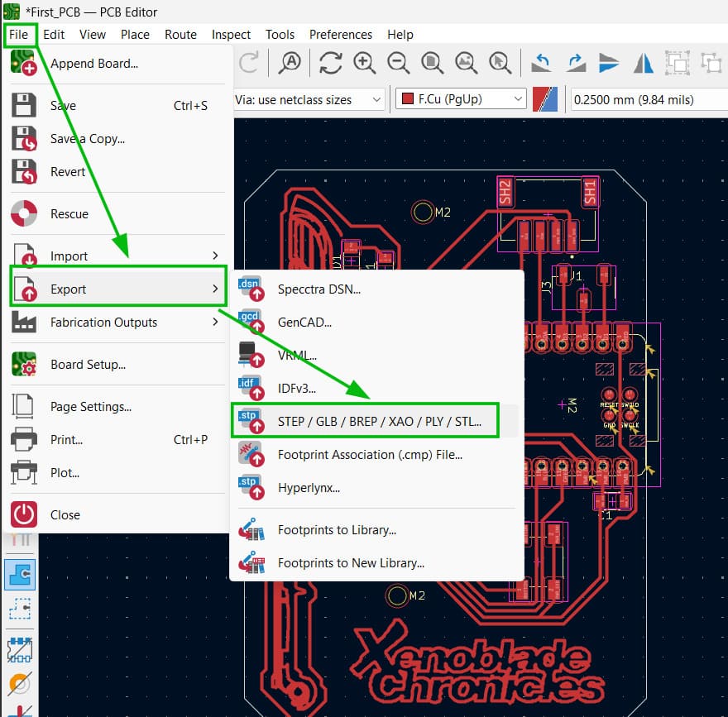Undo the last action
This screenshot has width=728, height=717.
[544, 62]
